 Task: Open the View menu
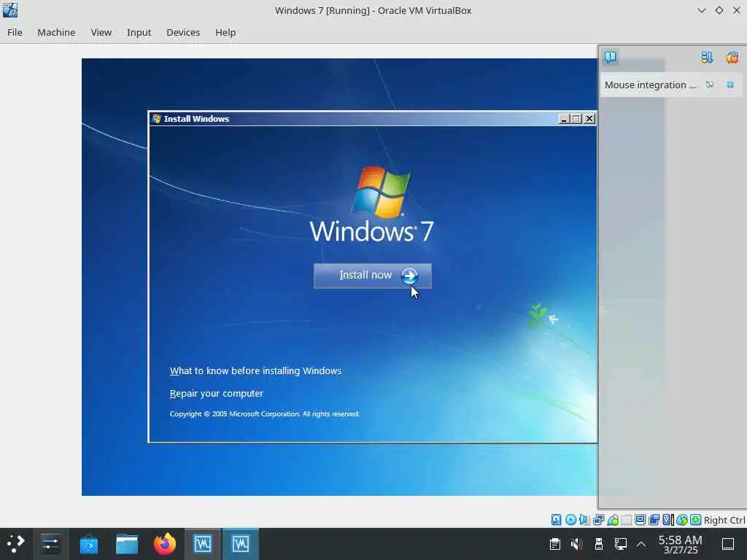tap(101, 32)
